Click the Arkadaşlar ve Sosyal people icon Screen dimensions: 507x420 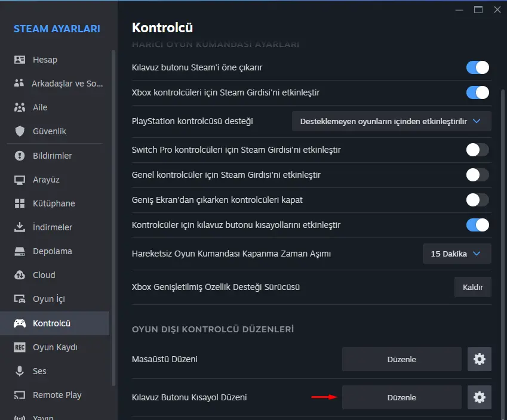[19, 83]
